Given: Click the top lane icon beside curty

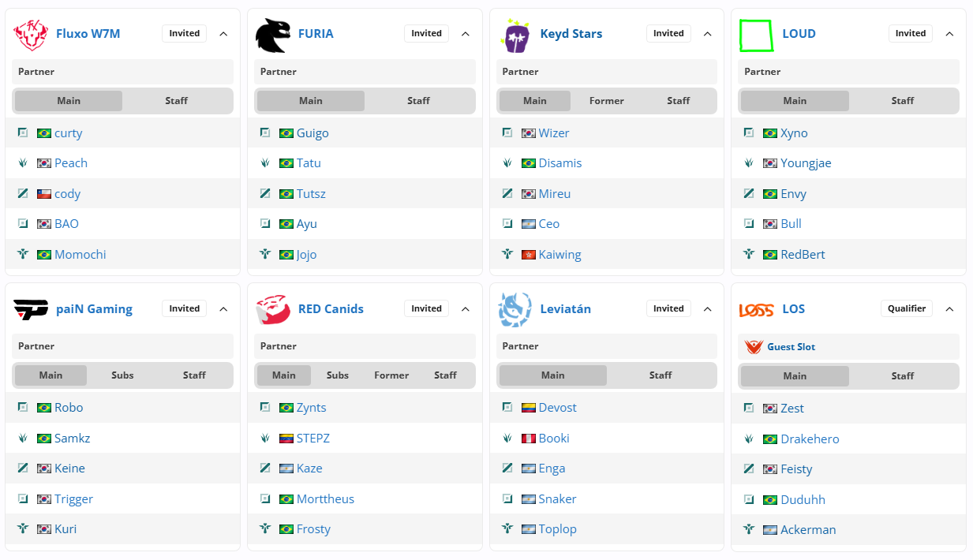Looking at the screenshot, I should point(23,133).
